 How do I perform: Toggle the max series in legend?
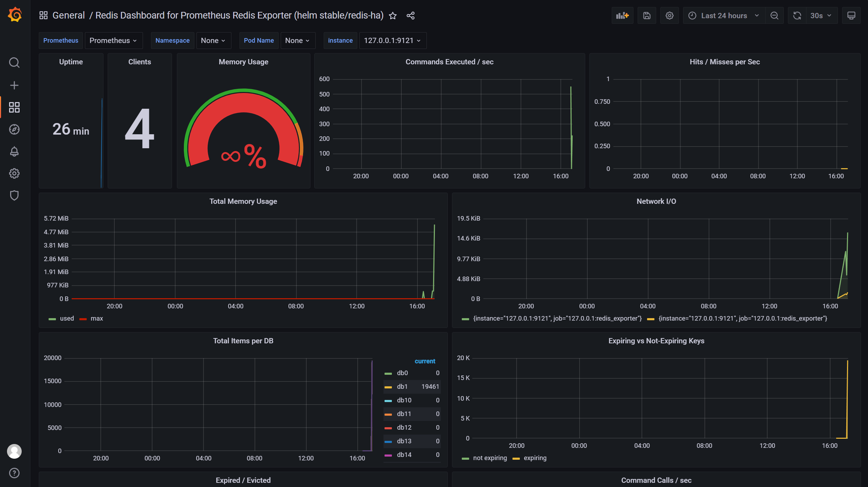pyautogui.click(x=97, y=318)
